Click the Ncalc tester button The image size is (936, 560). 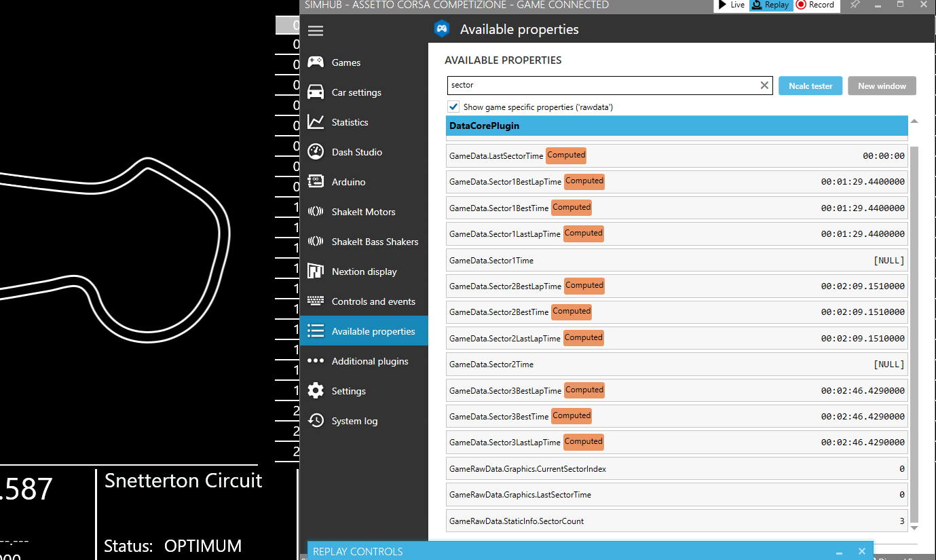click(810, 86)
